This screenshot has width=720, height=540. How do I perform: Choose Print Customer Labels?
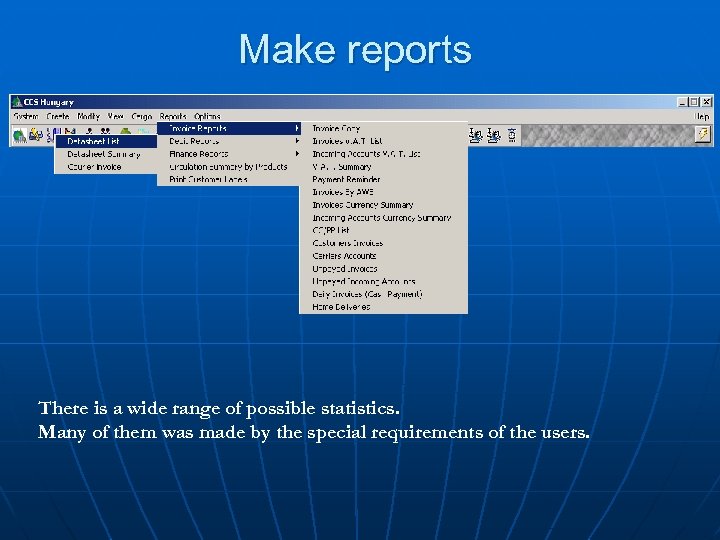coord(229,179)
